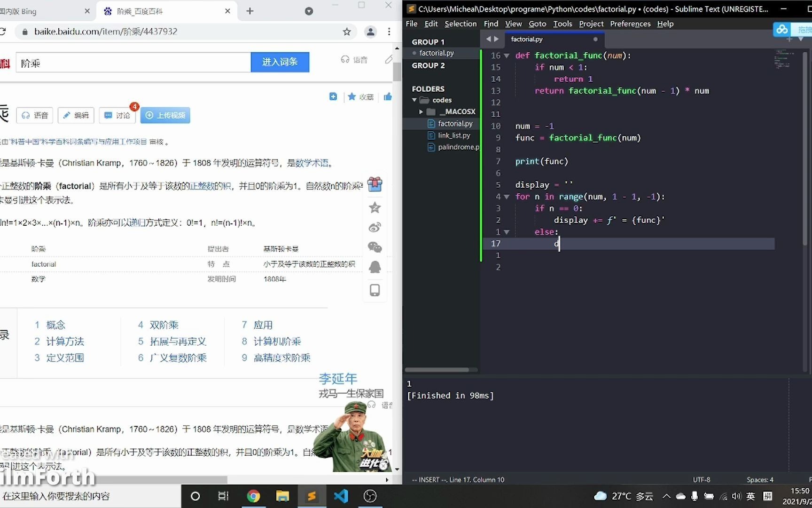The height and width of the screenshot is (508, 812).
Task: Fold the for loop block arrow
Action: coord(507,197)
